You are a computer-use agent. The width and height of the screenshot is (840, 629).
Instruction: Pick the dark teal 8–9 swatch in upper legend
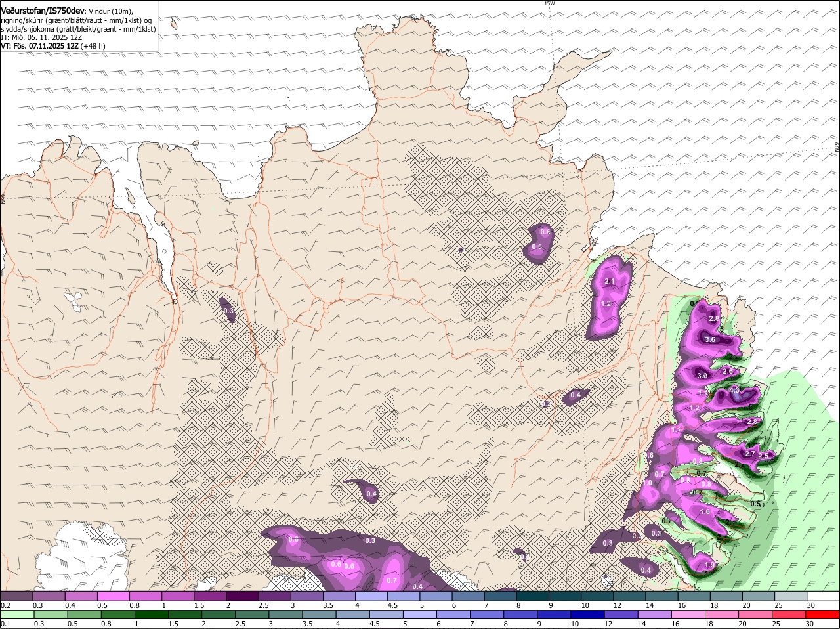click(533, 596)
